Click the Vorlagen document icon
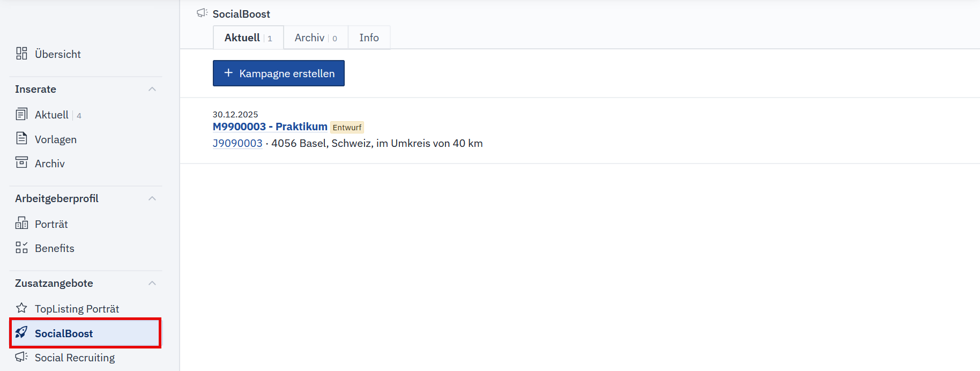The width and height of the screenshot is (980, 371). click(21, 138)
